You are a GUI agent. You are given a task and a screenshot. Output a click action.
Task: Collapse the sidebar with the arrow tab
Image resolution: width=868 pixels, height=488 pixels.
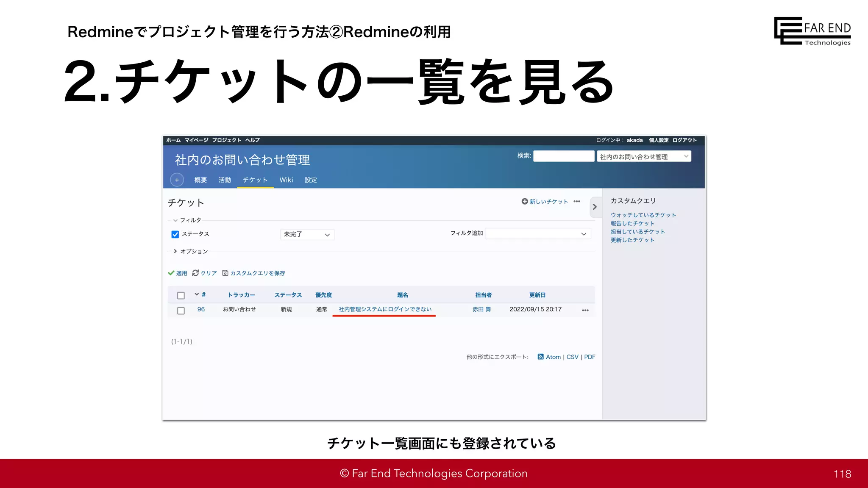pos(595,207)
